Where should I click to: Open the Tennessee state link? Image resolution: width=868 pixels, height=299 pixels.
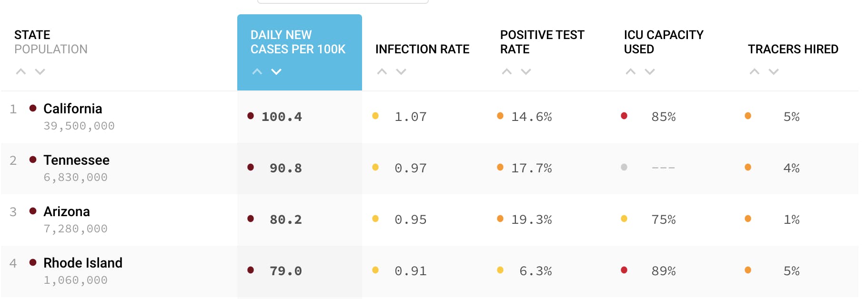[x=76, y=160]
